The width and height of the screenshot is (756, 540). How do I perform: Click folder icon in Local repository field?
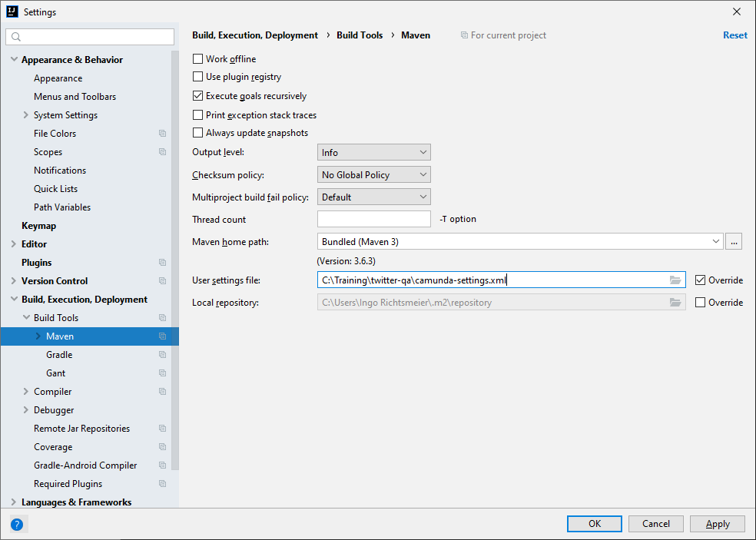(675, 303)
